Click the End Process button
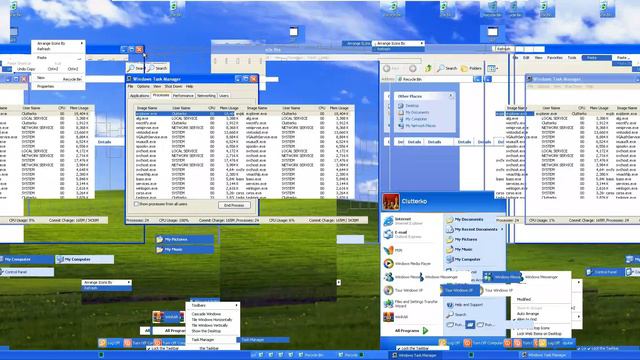The width and height of the screenshot is (640, 360). (x=234, y=205)
